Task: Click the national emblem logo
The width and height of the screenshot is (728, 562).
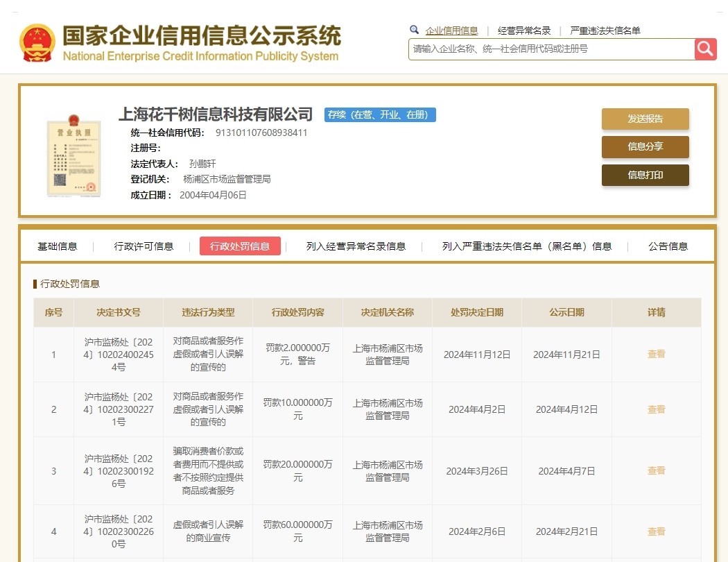Action: tap(37, 43)
